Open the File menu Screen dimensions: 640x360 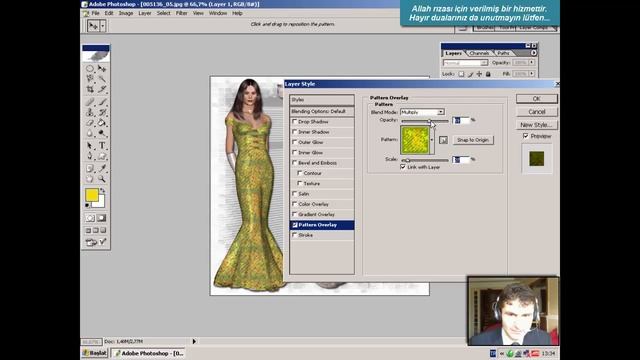click(95, 13)
